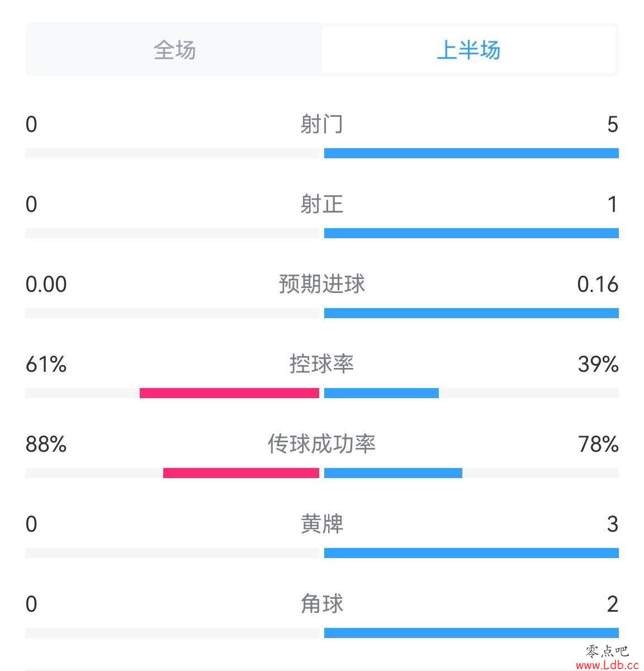Click the 控球率 stat label
644x671 pixels.
point(321,364)
